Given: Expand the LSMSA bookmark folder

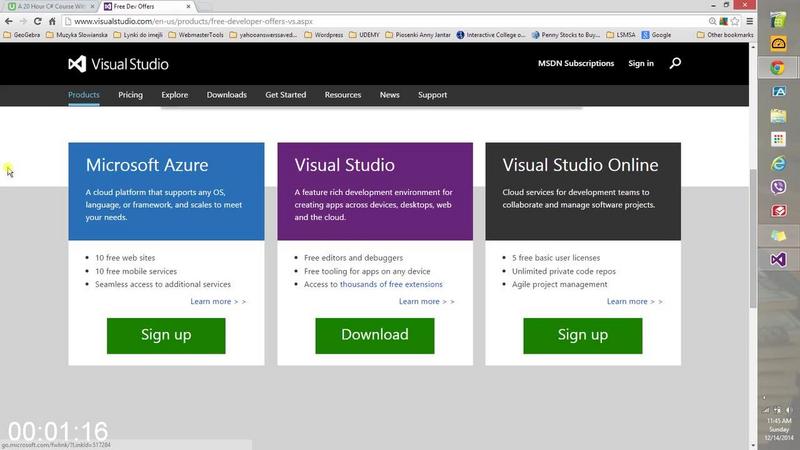Looking at the screenshot, I should pyautogui.click(x=621, y=35).
